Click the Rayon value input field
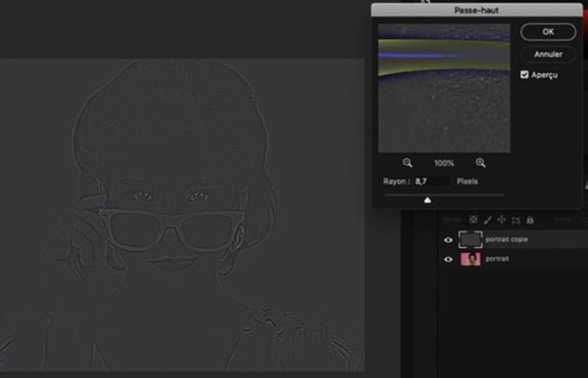Screen dimensions: 588x378 point(432,181)
